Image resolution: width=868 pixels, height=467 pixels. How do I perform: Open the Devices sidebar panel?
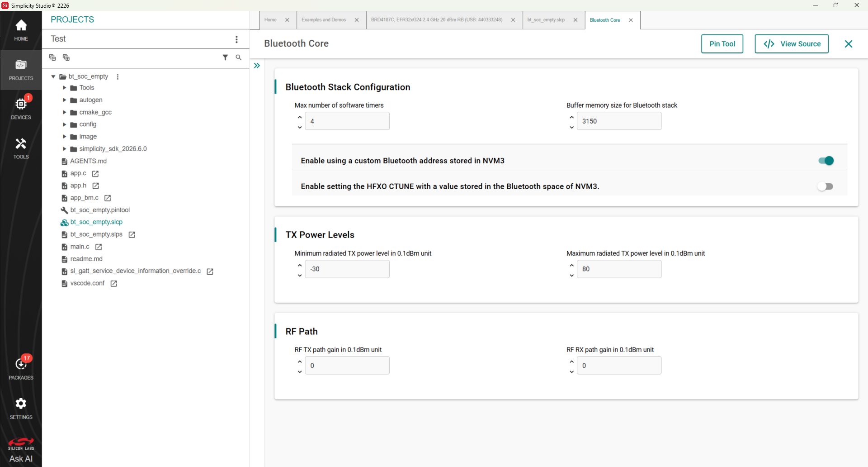[x=21, y=108]
